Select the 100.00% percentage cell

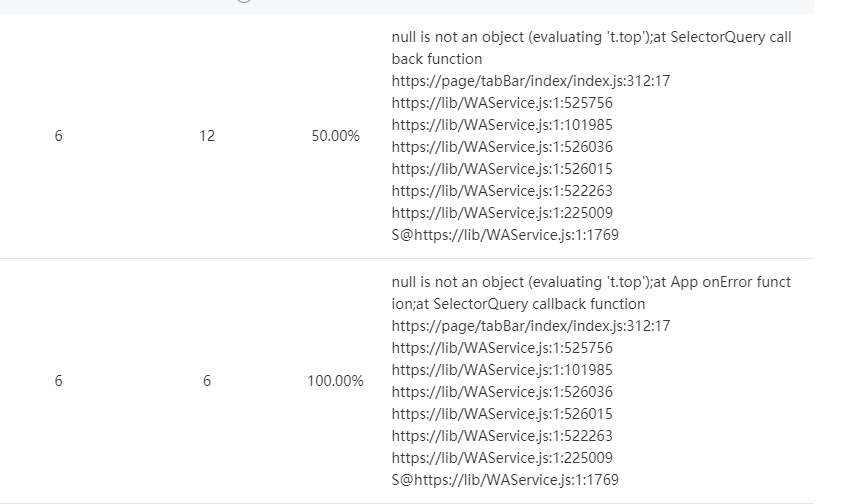tap(335, 381)
